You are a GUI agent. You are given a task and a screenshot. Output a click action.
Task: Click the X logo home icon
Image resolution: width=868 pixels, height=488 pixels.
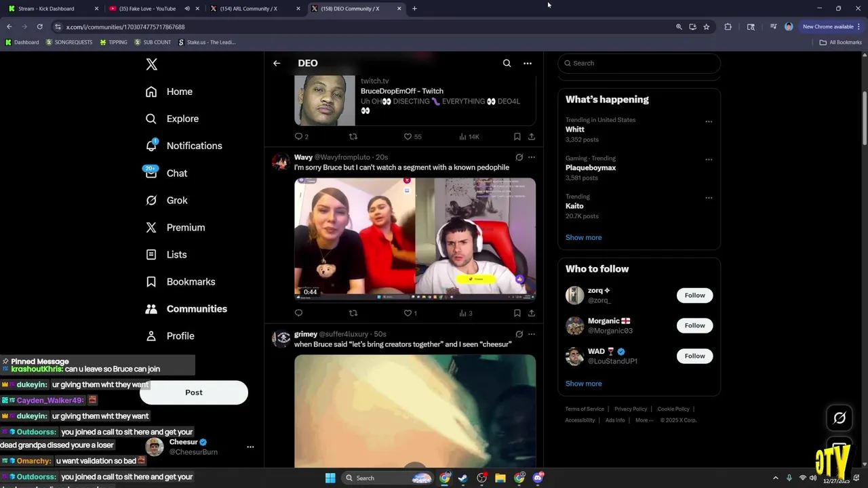click(x=152, y=64)
